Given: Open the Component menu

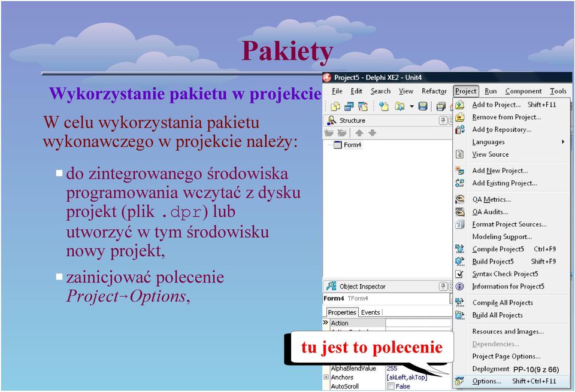Looking at the screenshot, I should click(523, 91).
